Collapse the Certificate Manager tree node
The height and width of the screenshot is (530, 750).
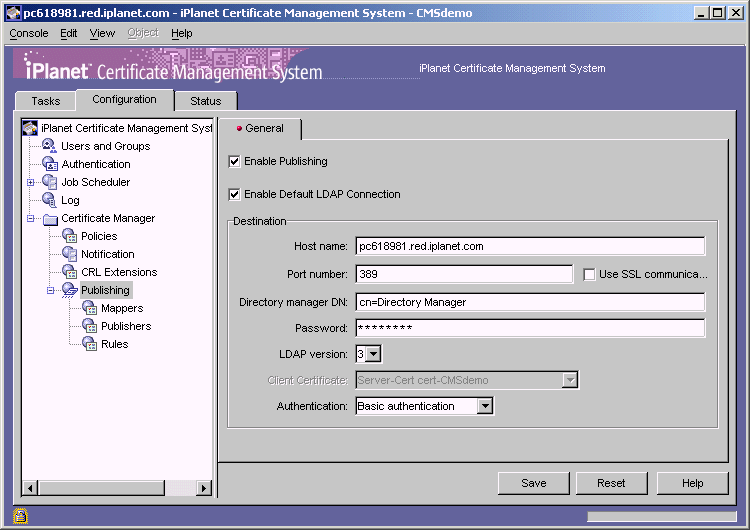(31, 219)
